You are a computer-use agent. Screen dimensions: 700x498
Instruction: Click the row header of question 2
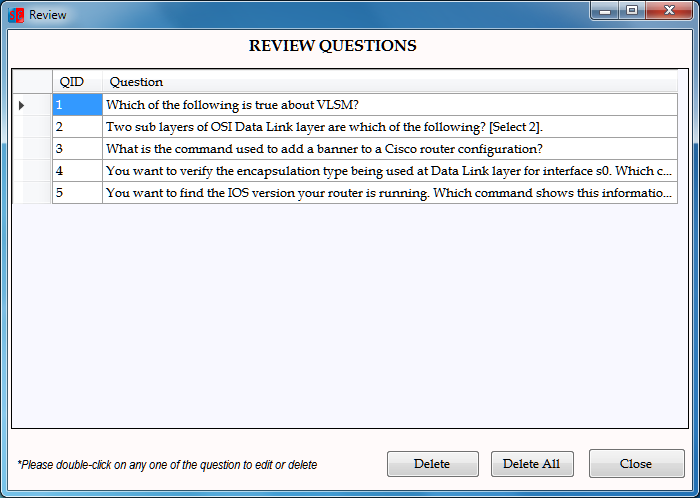[32, 127]
